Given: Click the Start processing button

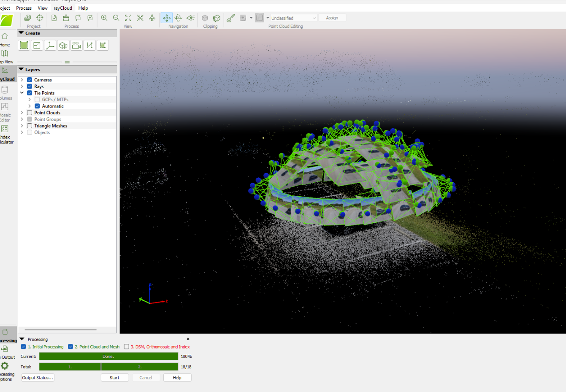Looking at the screenshot, I should [114, 378].
